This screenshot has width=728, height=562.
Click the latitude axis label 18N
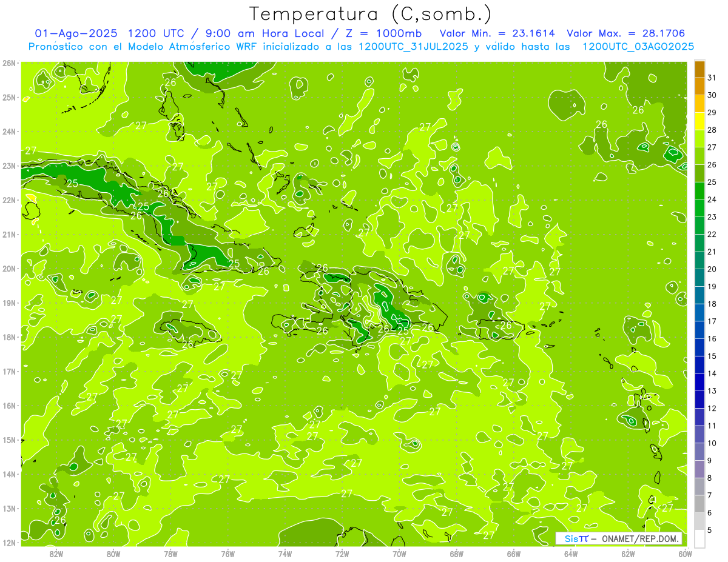8,337
